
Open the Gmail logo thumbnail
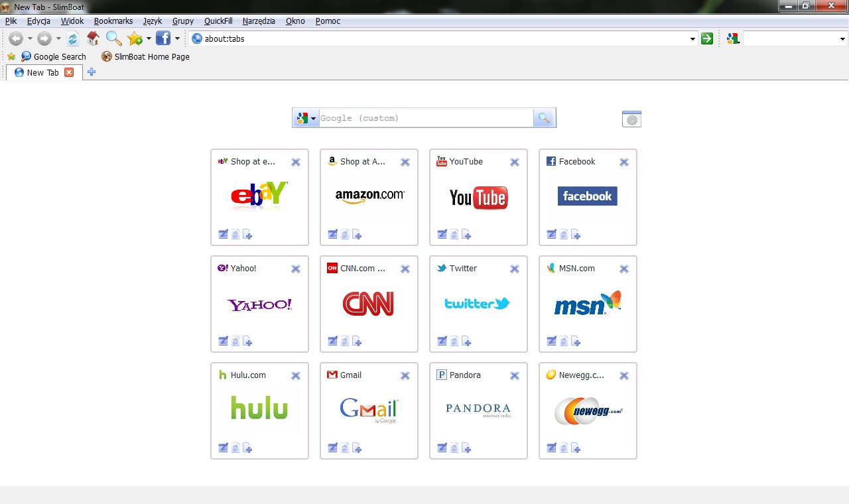(x=369, y=410)
